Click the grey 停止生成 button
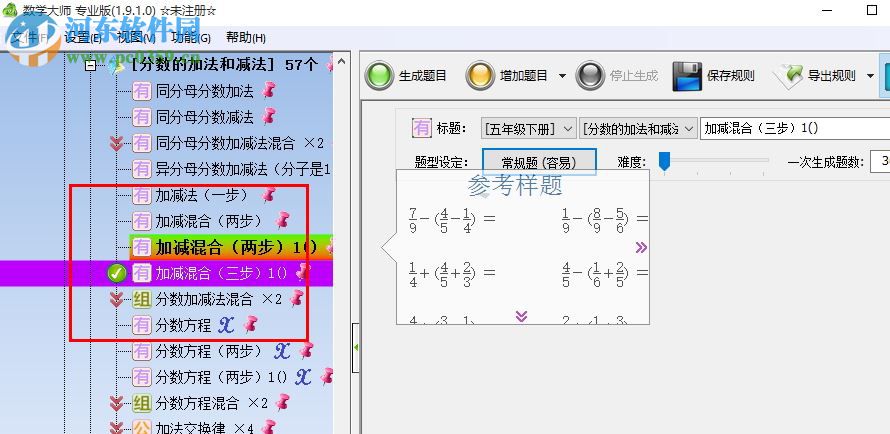Screen dimensions: 890x434 [617, 75]
